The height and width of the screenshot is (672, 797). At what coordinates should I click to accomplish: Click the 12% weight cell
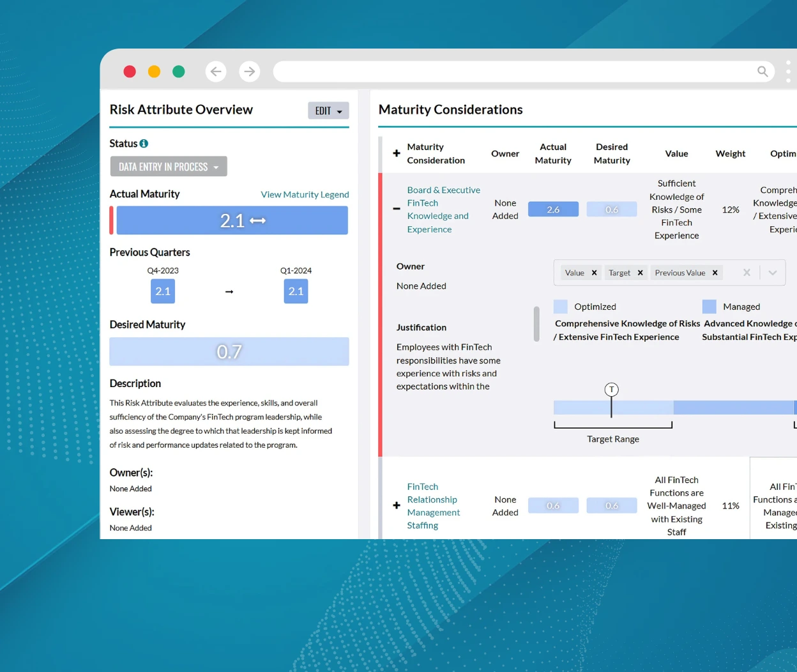(x=731, y=210)
